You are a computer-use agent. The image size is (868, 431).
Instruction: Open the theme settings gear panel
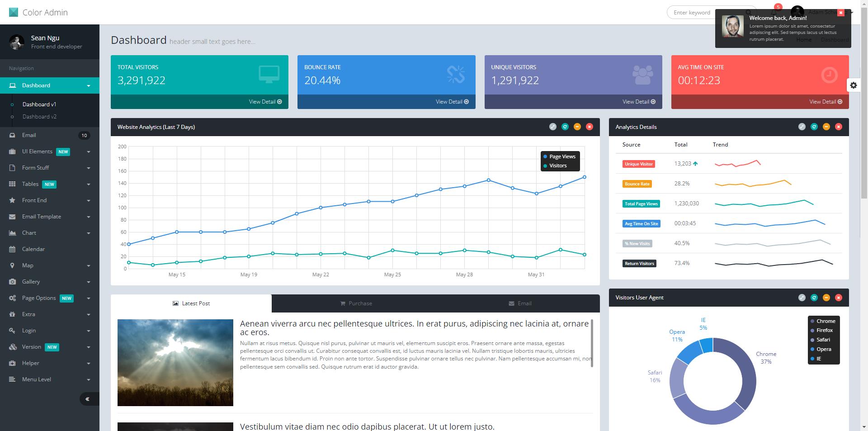853,85
